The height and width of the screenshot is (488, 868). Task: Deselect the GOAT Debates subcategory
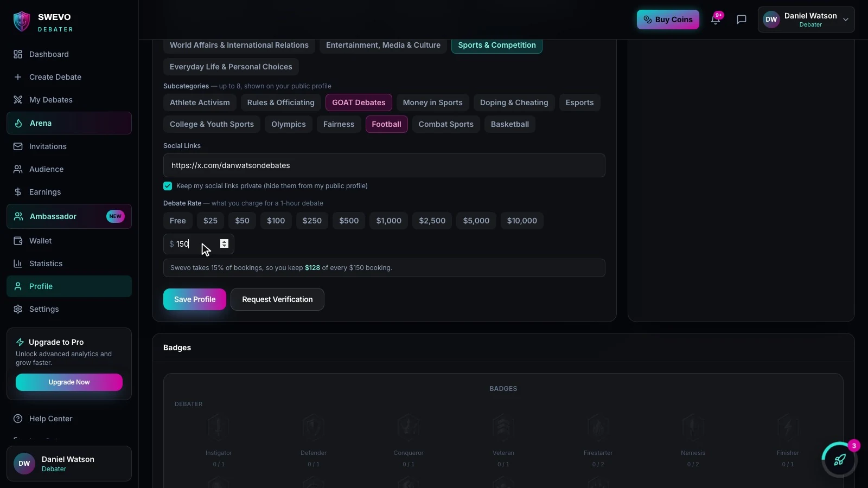359,102
